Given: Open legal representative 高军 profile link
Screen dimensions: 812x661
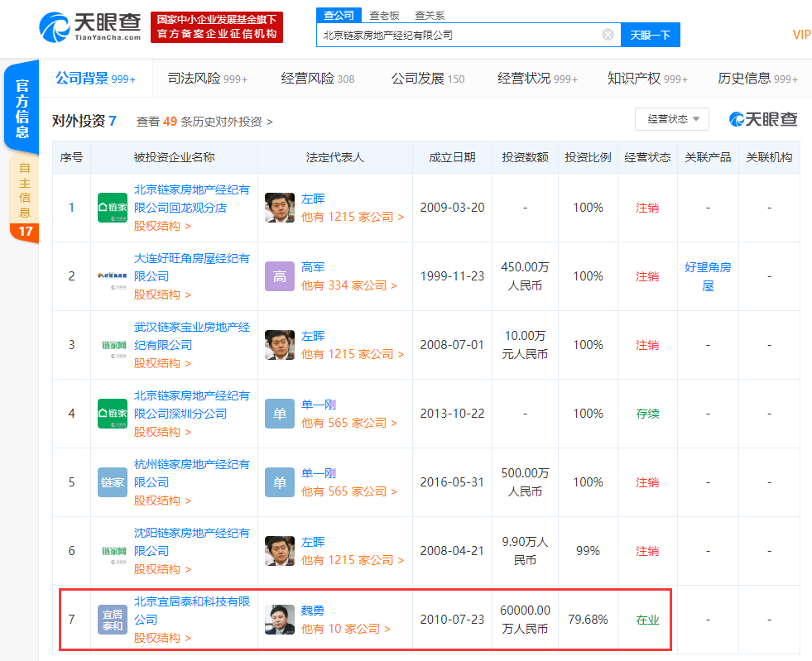Looking at the screenshot, I should (313, 267).
